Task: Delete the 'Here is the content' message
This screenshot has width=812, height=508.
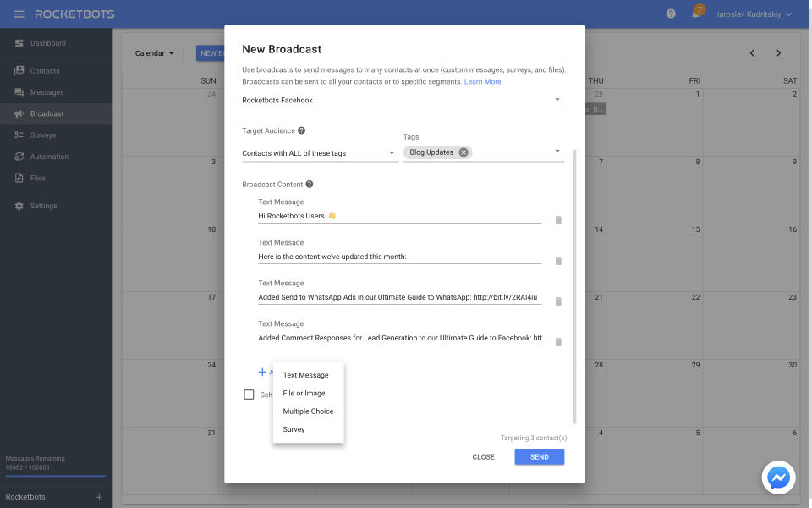Action: [x=558, y=261]
